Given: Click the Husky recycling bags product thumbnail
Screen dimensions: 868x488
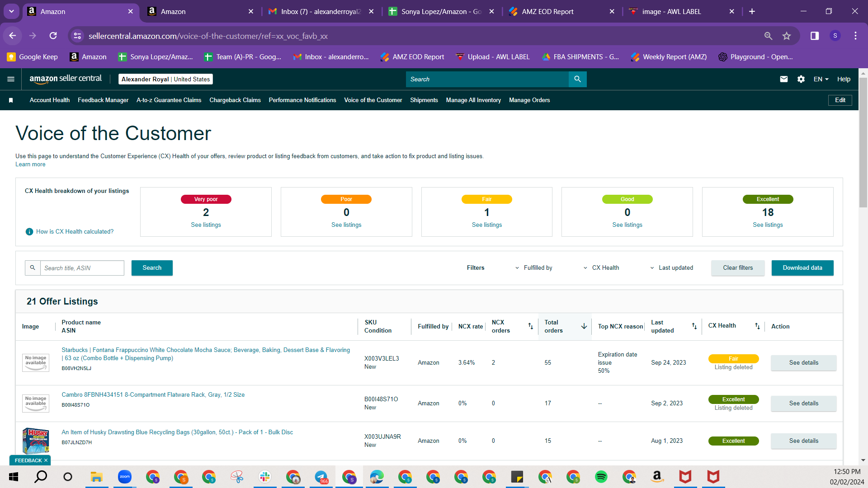Looking at the screenshot, I should 36,441.
